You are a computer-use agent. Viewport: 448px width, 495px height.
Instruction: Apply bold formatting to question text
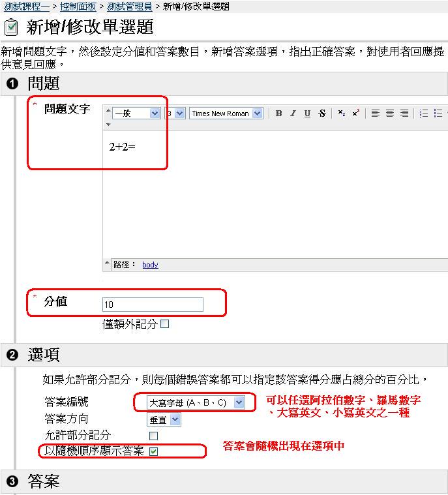(278, 113)
